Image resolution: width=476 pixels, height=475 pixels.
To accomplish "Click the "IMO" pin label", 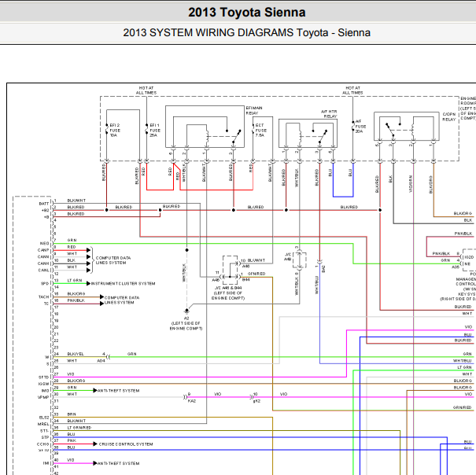I will (x=45, y=391).
